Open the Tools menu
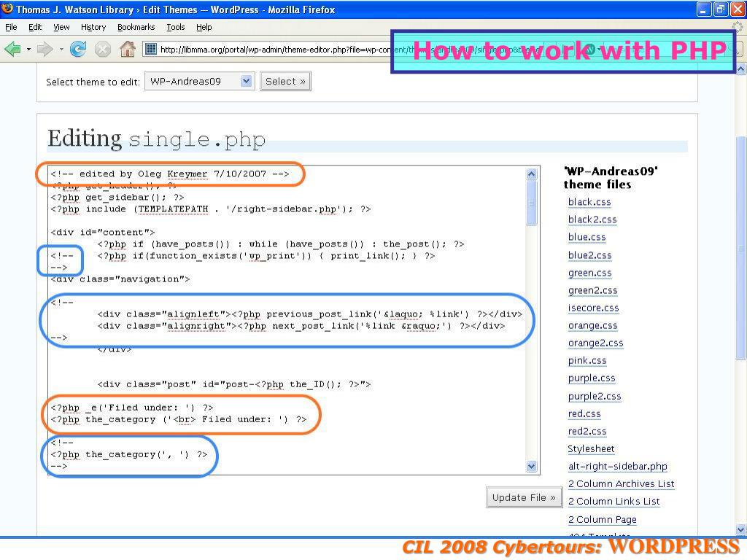Viewport: 747px width, 560px height. 175,27
